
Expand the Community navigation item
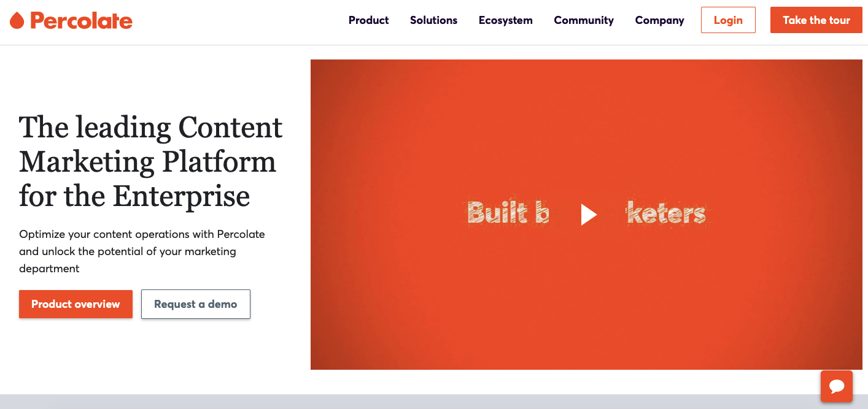point(584,20)
